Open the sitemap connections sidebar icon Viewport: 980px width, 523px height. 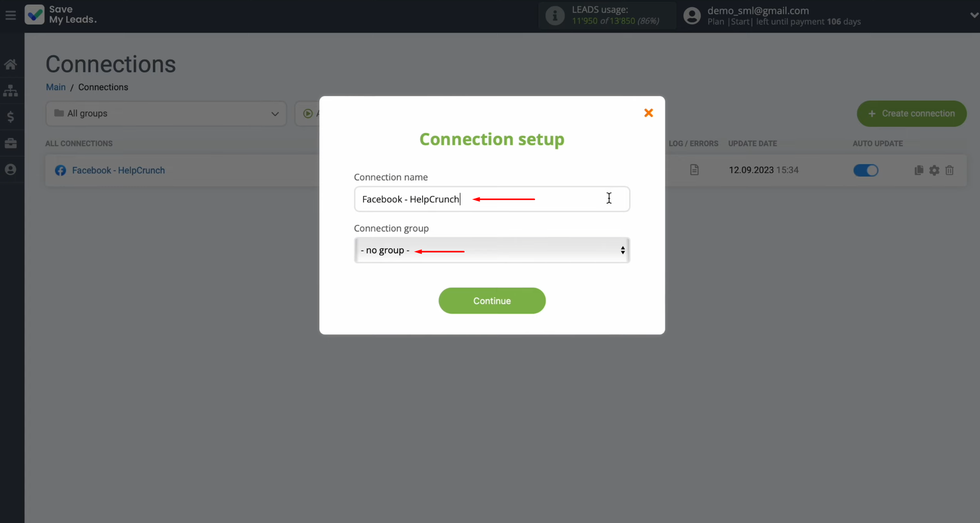click(10, 91)
